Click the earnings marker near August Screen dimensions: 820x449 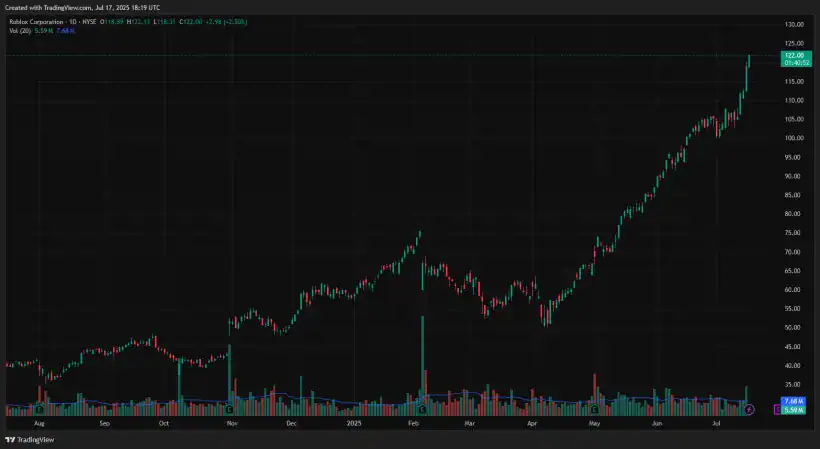pos(39,409)
